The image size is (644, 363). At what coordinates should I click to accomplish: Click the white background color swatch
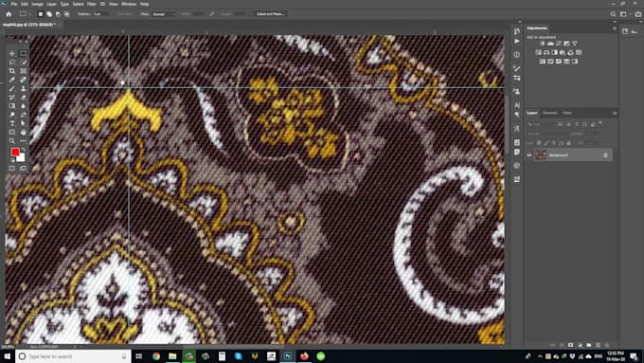21,158
